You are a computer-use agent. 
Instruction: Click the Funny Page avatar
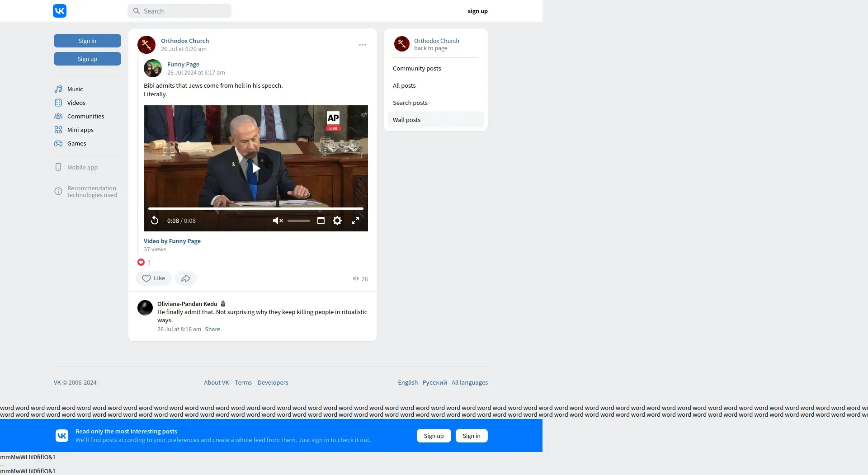(x=153, y=68)
